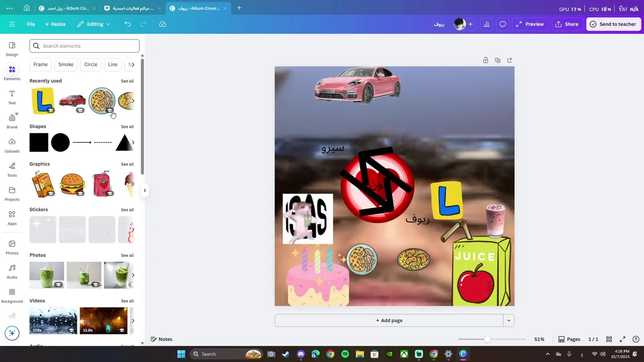
Task: Open the Brand panel
Action: tap(12, 121)
